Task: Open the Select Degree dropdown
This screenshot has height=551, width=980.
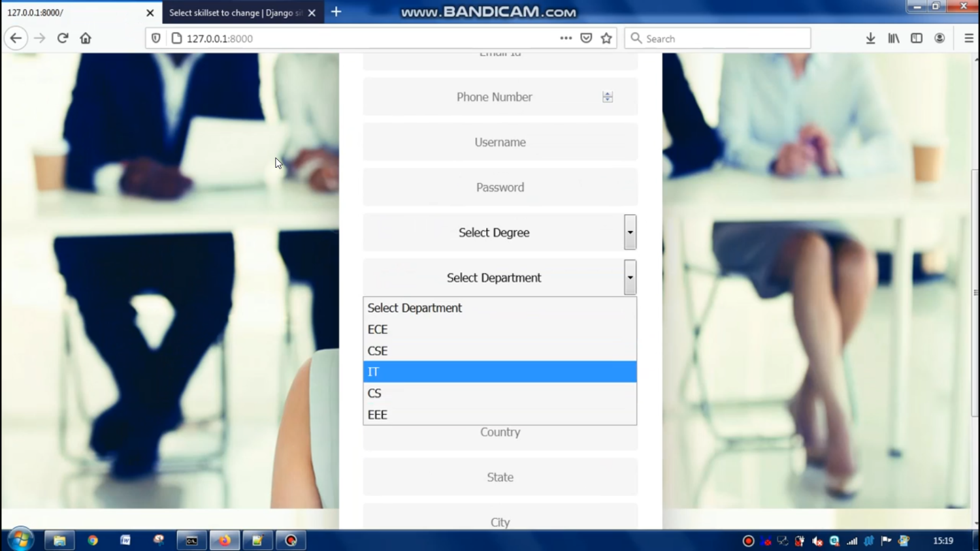Action: (500, 232)
